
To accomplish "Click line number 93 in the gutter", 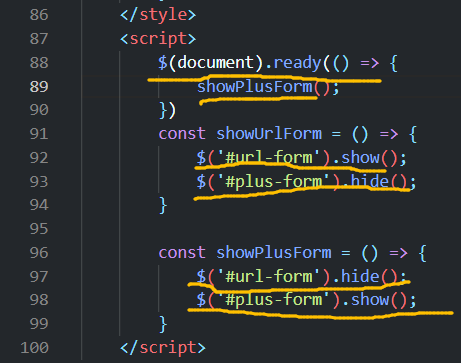I will pos(39,182).
